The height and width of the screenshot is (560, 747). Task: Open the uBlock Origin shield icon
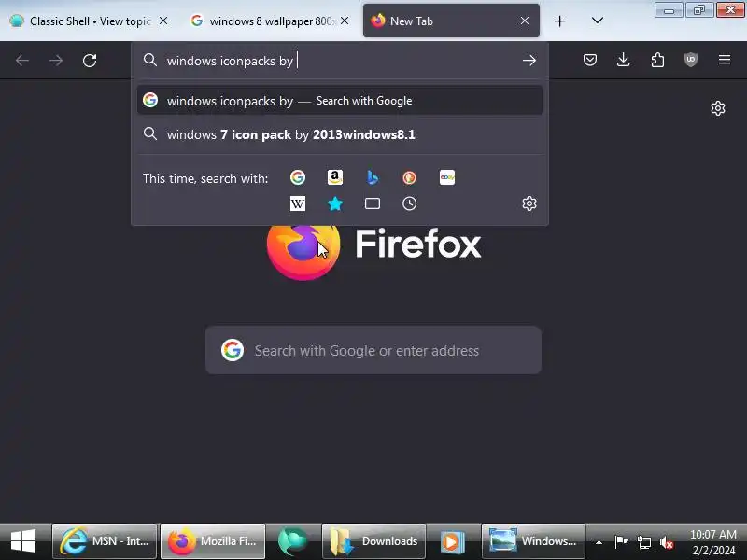(691, 60)
